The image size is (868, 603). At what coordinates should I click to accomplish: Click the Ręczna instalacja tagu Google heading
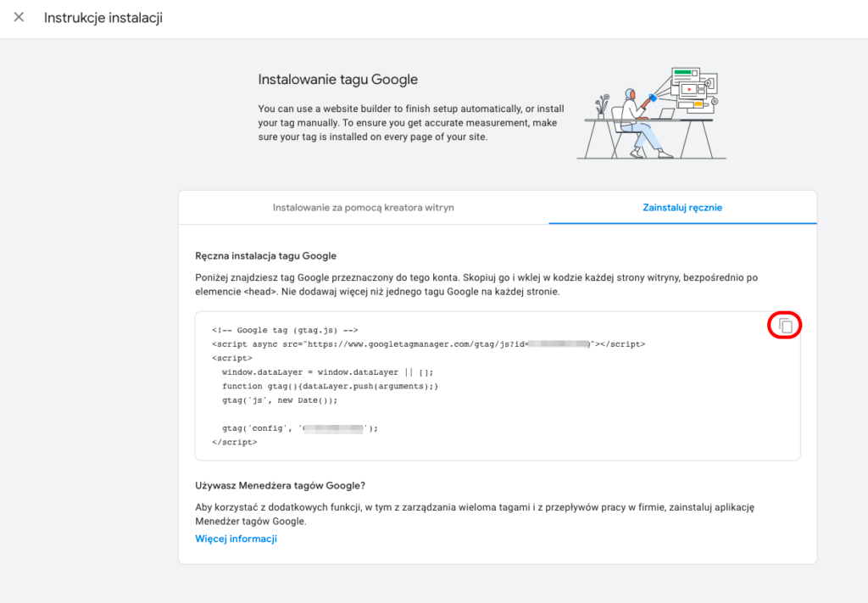coord(265,255)
